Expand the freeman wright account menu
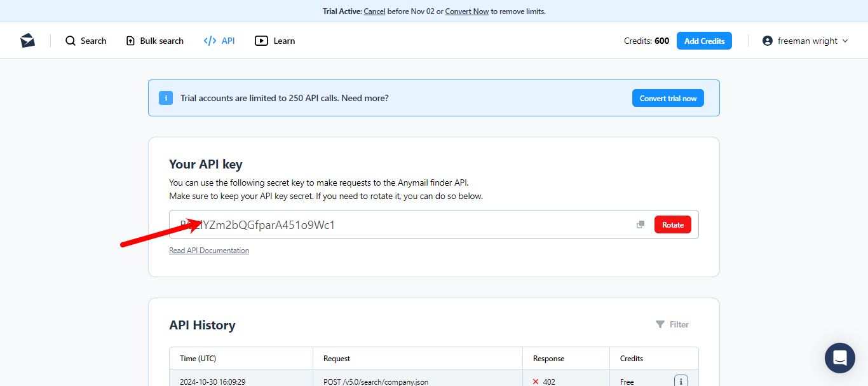The height and width of the screenshot is (386, 868). coord(805,41)
